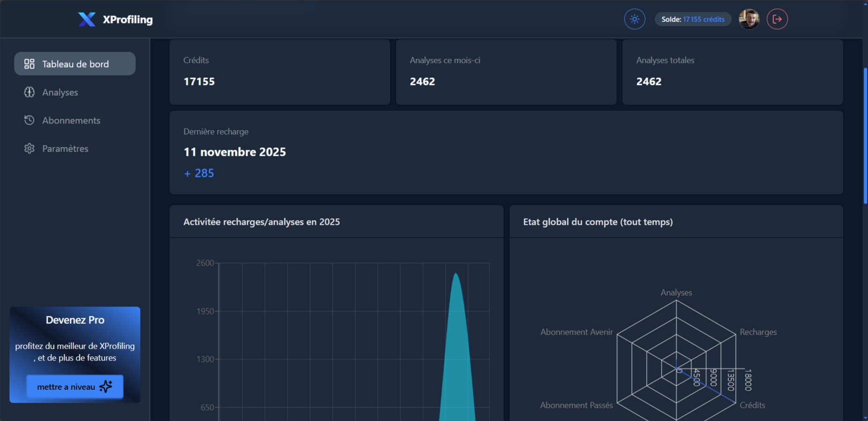Click the gear icon beside Paramètres
The image size is (868, 421).
tap(30, 149)
